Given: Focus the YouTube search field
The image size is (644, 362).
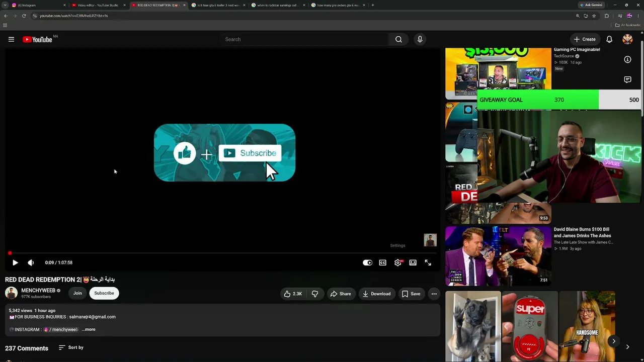Looking at the screenshot, I should click(x=304, y=39).
